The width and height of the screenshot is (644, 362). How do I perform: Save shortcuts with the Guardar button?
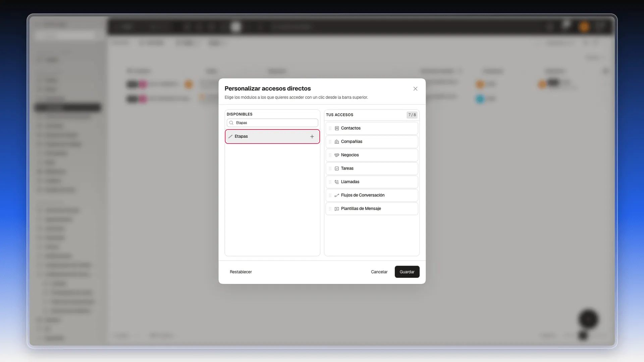[407, 272]
